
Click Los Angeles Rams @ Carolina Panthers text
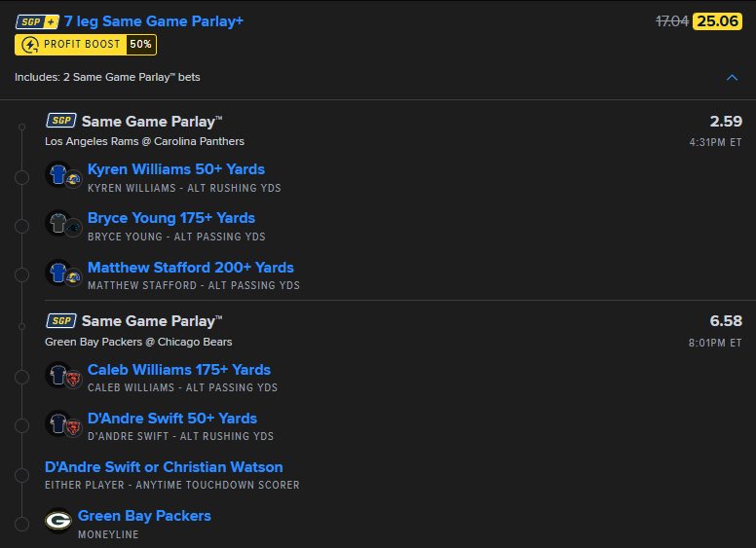(x=144, y=141)
